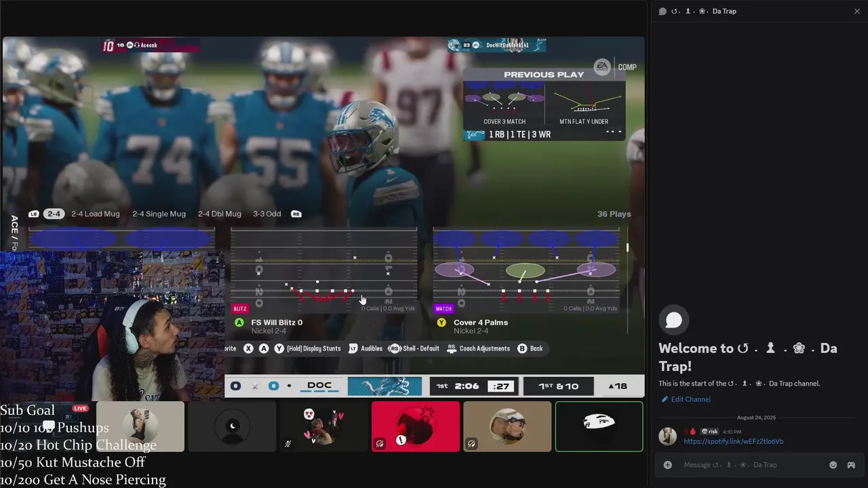Select the 2-4 Single Mug formation tab
The width and height of the screenshot is (868, 488).
[159, 214]
